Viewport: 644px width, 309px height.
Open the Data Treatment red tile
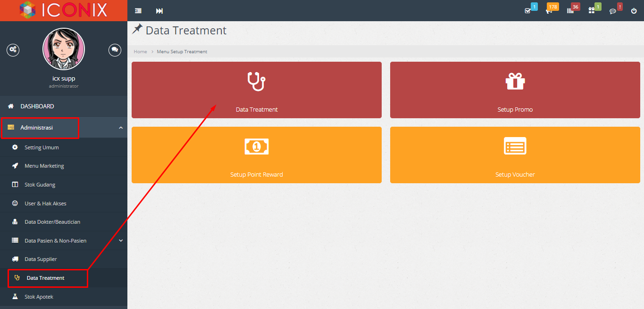coord(257,90)
